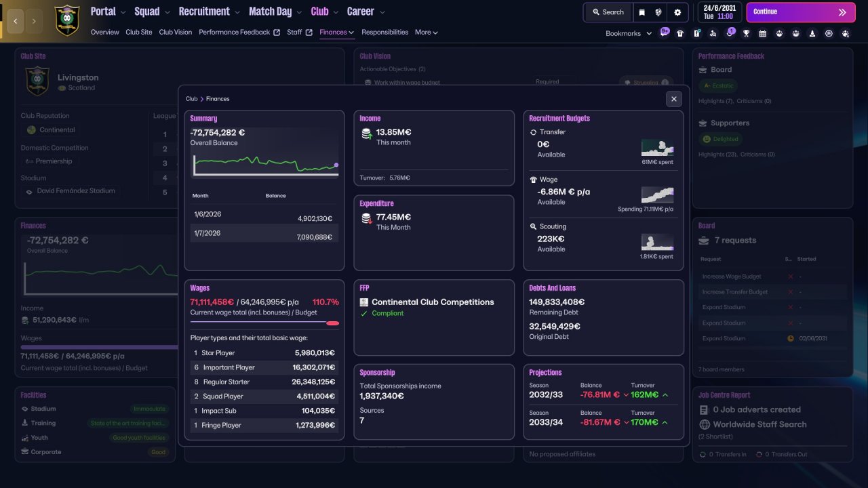868x488 pixels.
Task: Open external link icon beside Performance Feedback
Action: pos(277,33)
